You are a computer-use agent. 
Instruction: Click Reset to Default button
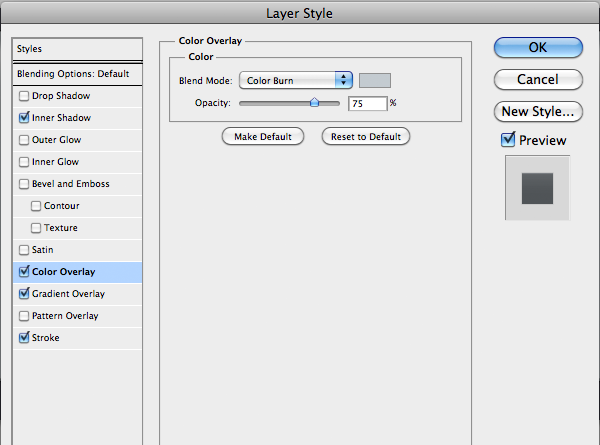pyautogui.click(x=366, y=137)
